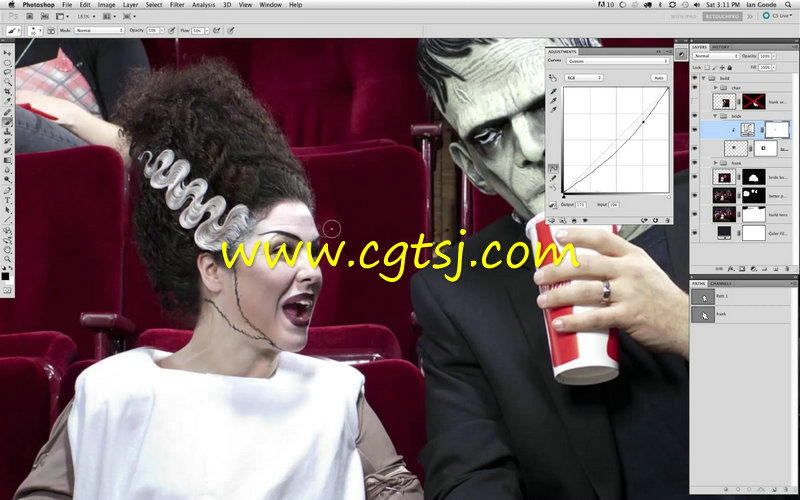Select the Pen tool
800x500 pixels.
click(x=7, y=191)
